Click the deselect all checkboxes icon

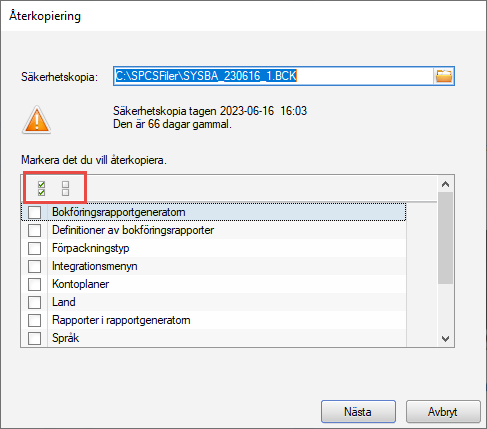[66, 188]
